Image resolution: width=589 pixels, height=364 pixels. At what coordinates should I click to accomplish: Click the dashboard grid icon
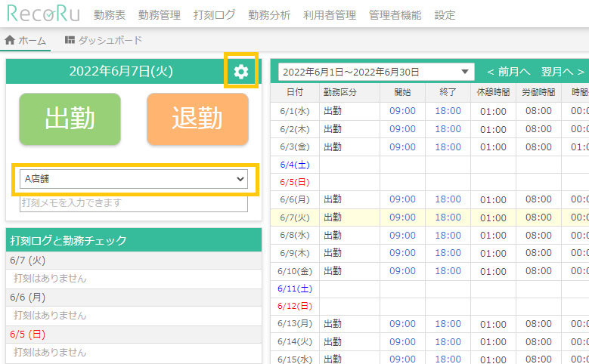pos(70,40)
